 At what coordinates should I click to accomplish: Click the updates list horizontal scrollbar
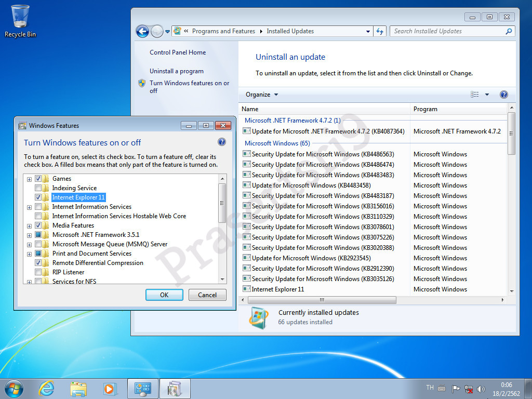coord(322,300)
